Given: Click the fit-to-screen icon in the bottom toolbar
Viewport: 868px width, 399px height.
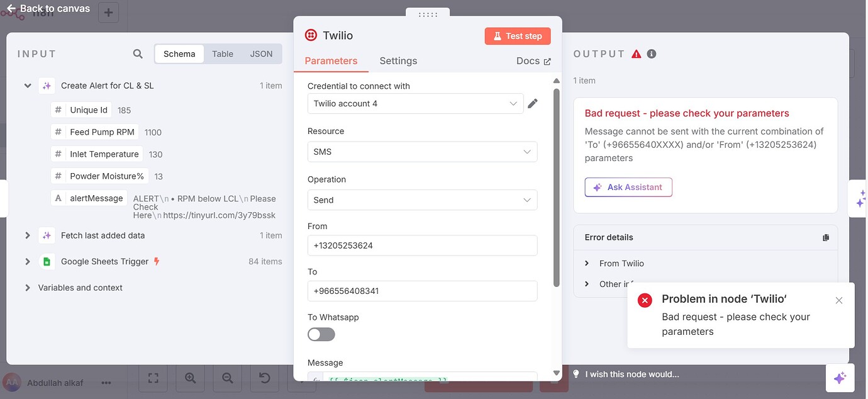Looking at the screenshot, I should (153, 378).
